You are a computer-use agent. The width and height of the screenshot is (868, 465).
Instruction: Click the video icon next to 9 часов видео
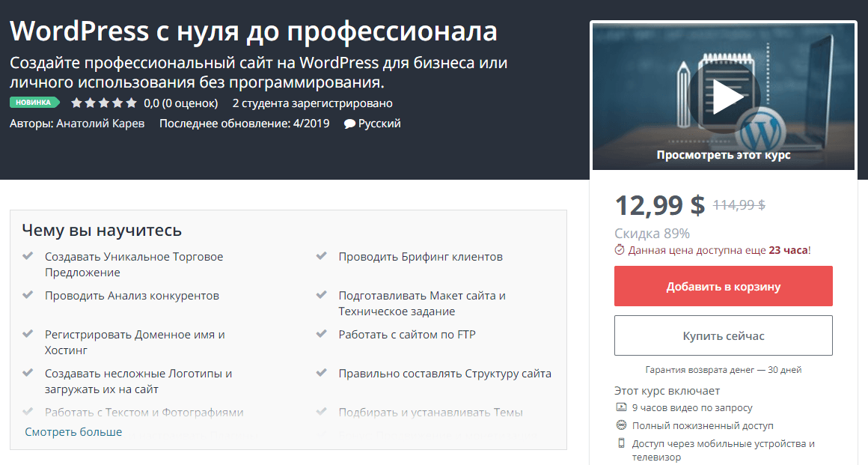point(621,407)
